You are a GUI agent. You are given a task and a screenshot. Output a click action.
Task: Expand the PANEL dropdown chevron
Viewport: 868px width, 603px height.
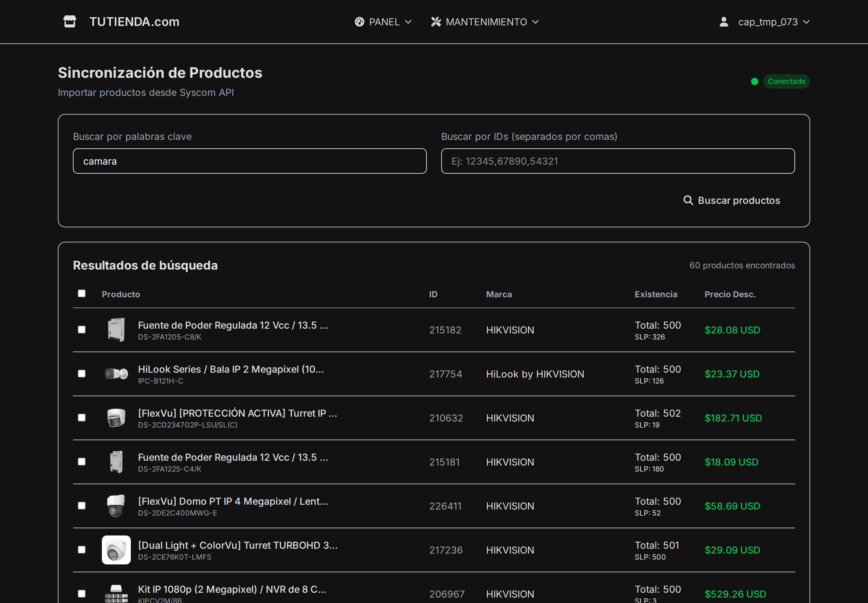(408, 22)
